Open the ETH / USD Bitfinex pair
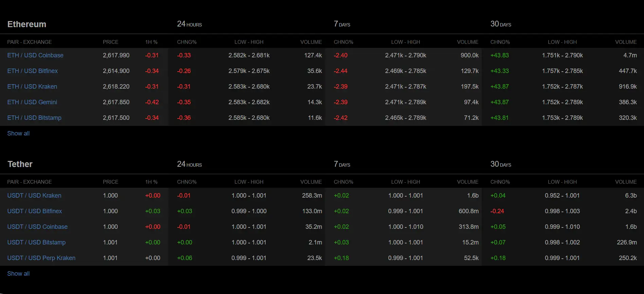 tap(33, 71)
